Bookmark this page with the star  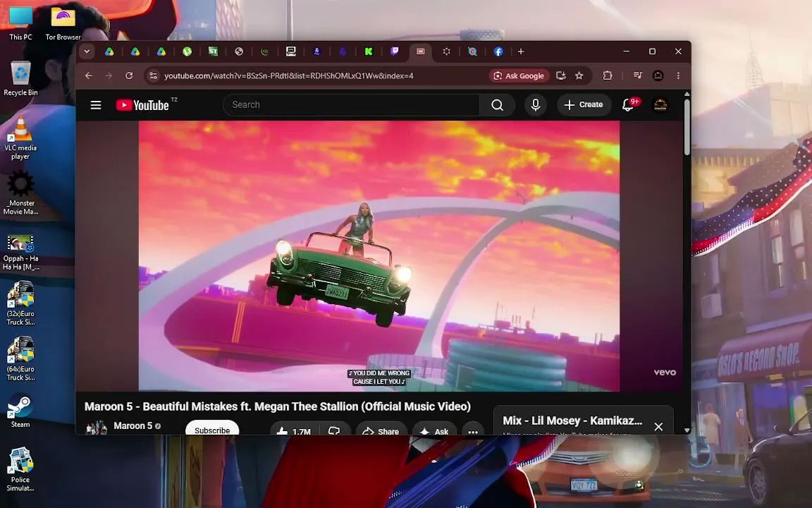pyautogui.click(x=579, y=75)
